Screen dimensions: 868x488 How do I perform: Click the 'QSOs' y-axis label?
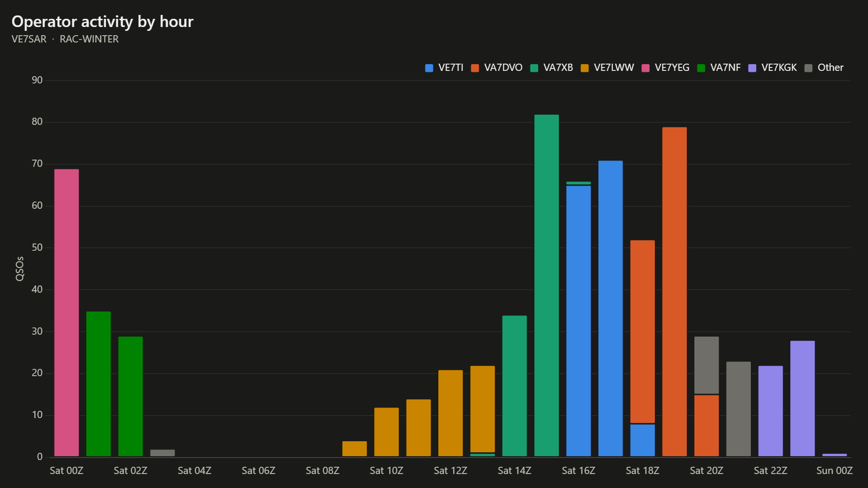tap(20, 269)
